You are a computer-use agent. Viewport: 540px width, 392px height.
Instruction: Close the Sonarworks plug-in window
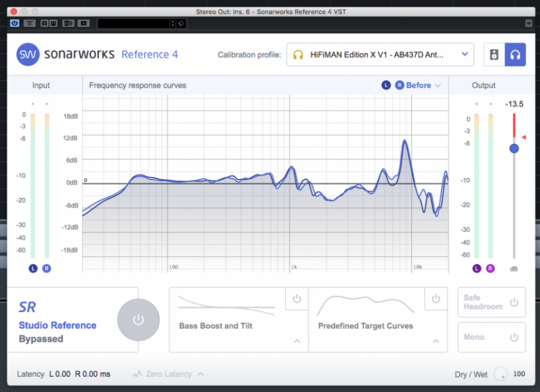(14, 11)
